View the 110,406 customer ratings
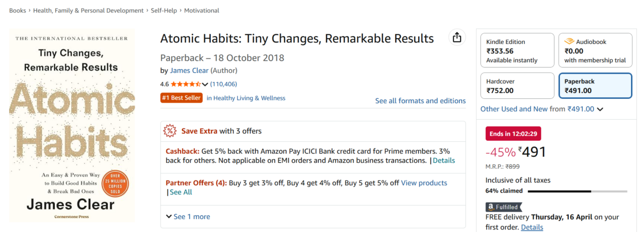 [x=223, y=84]
